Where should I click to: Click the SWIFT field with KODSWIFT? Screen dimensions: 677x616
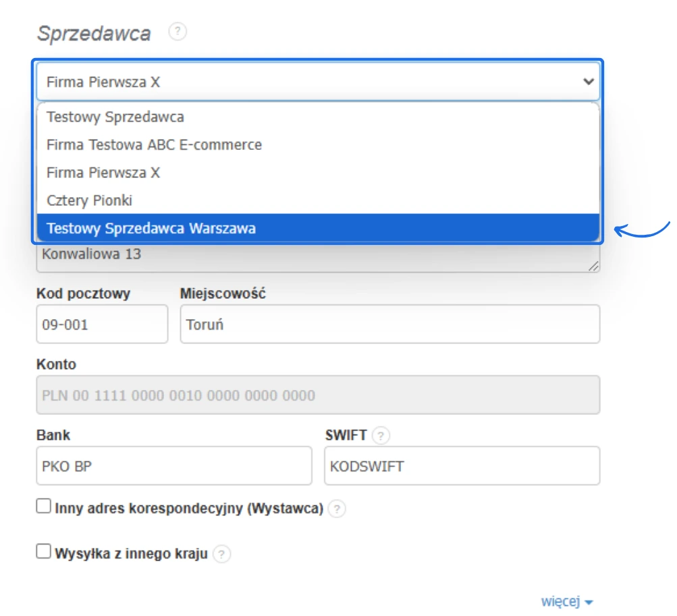462,466
